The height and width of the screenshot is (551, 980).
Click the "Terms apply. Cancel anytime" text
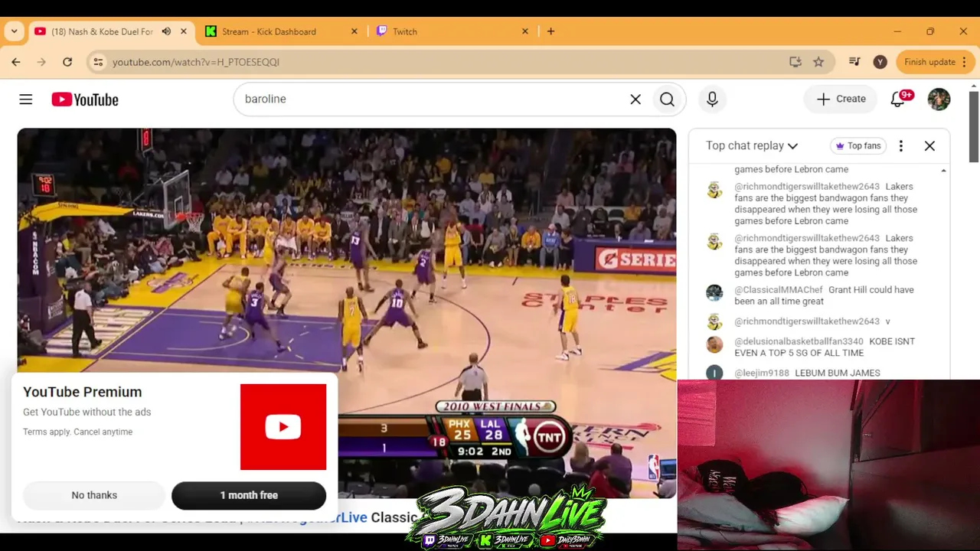(78, 432)
